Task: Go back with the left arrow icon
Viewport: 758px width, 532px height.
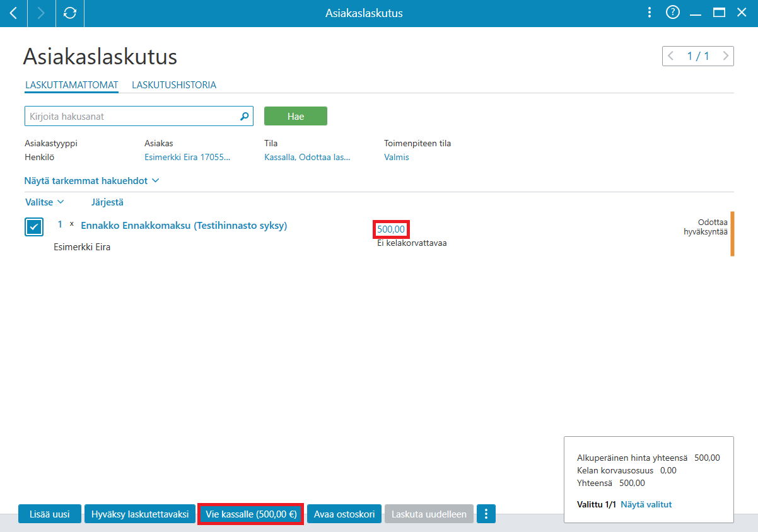Action: click(13, 13)
